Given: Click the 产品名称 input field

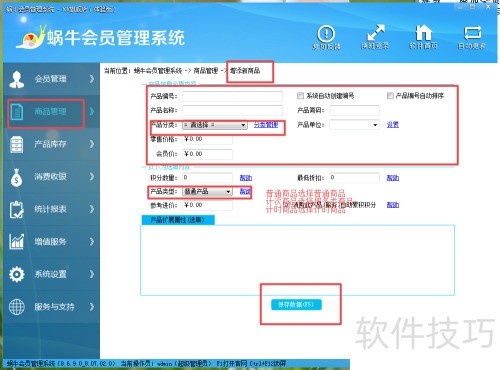Looking at the screenshot, I should (x=232, y=110).
